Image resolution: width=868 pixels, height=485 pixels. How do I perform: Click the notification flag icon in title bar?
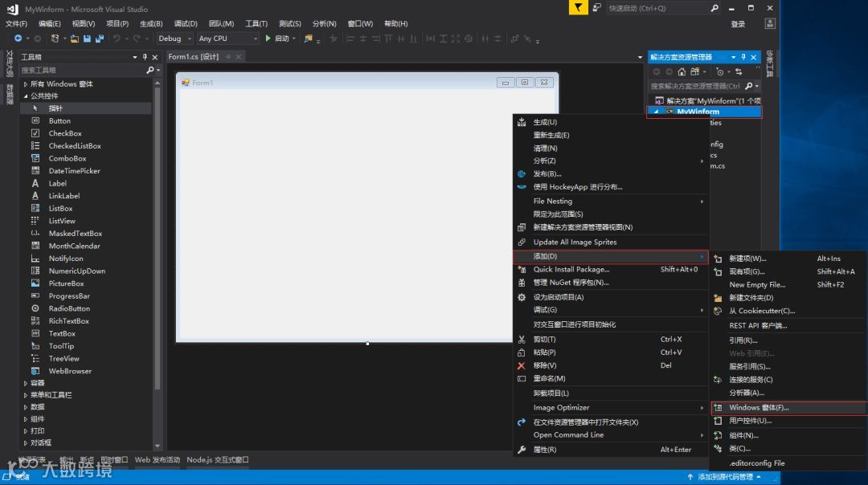point(578,8)
